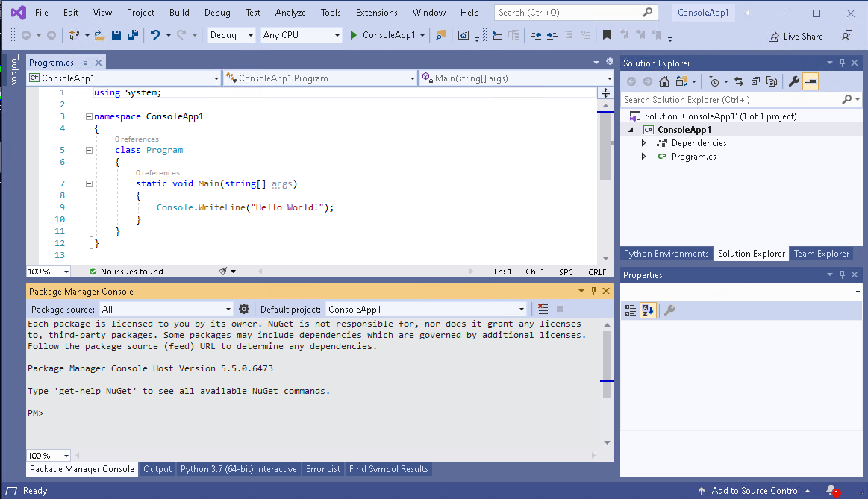Pin the Package Manager Console panel
Viewport: 868px width, 499px height.
click(593, 291)
